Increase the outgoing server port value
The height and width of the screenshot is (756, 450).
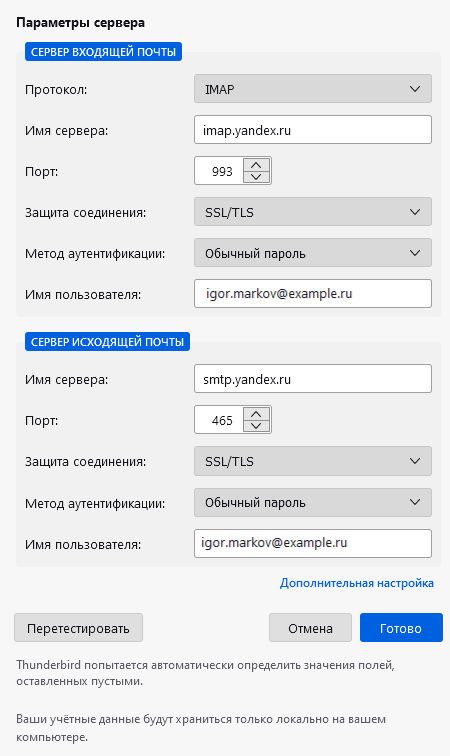256,414
